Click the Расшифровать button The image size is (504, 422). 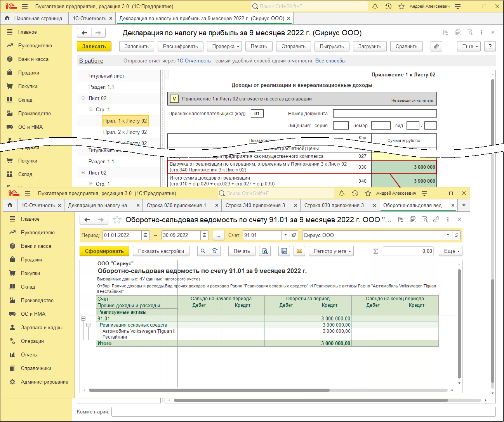(181, 46)
